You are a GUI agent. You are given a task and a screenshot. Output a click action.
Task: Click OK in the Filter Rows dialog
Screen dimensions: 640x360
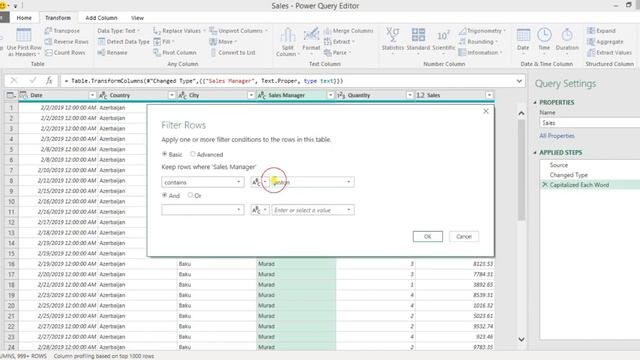click(x=427, y=236)
